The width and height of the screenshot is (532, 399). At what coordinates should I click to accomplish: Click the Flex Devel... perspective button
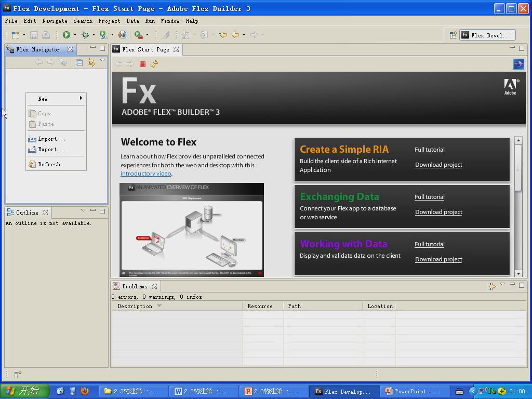coord(487,35)
